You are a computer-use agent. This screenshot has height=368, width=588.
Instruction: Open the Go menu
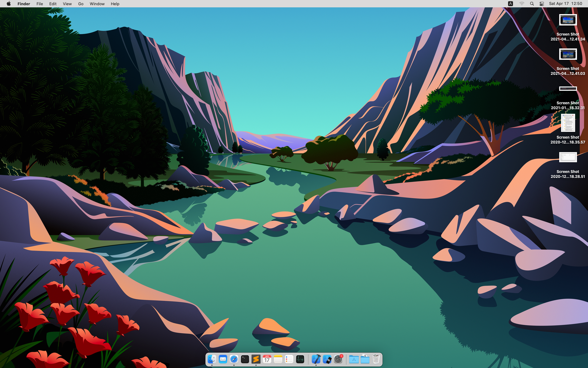click(81, 4)
